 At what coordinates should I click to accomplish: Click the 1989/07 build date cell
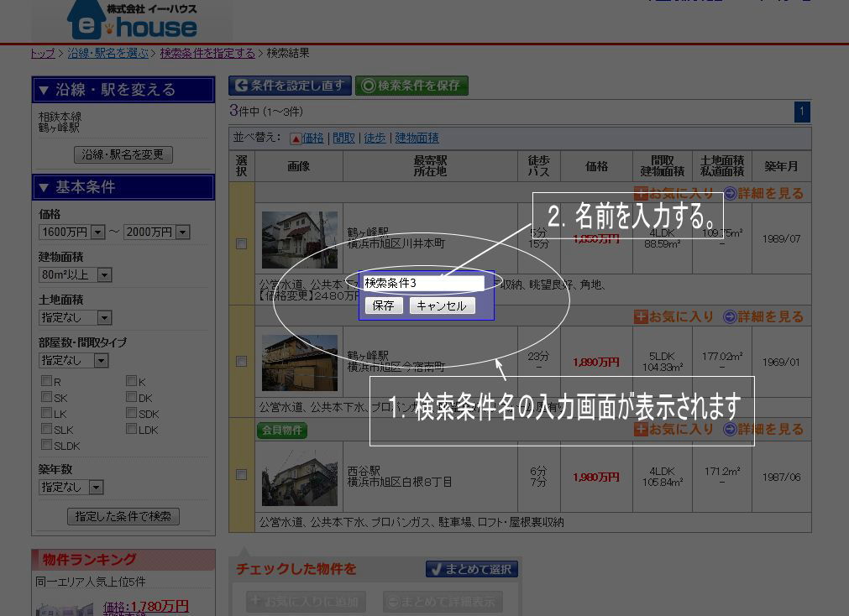coord(781,238)
